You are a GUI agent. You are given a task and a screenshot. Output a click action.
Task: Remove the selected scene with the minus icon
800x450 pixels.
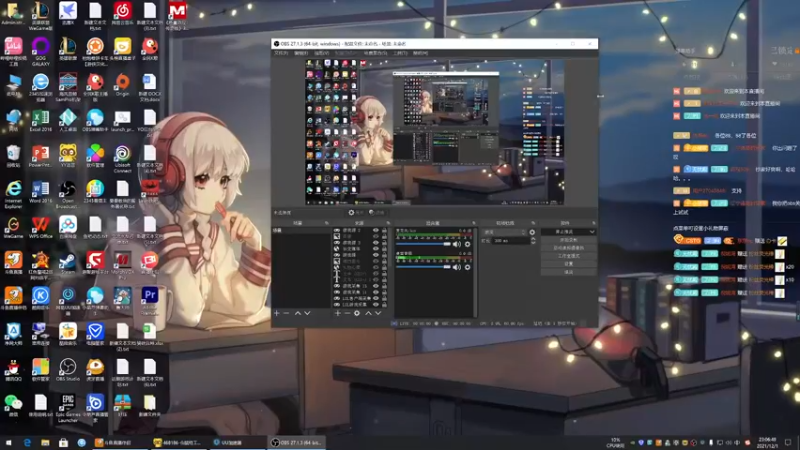pos(286,313)
